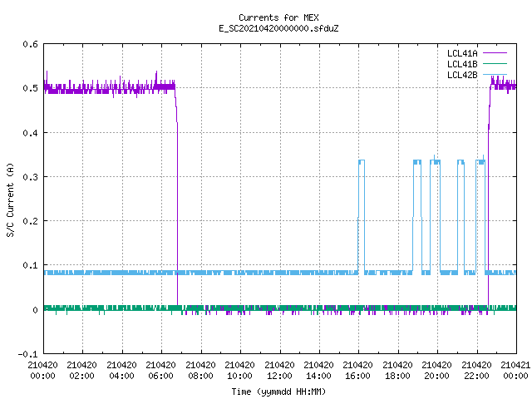
Task: Click the LCL42B legend label
Action: (462, 75)
